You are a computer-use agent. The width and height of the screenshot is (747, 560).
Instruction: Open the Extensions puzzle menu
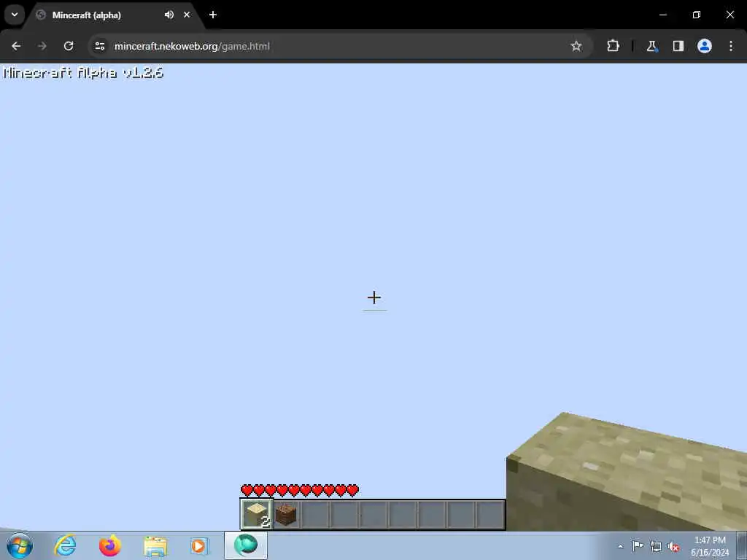pyautogui.click(x=613, y=46)
